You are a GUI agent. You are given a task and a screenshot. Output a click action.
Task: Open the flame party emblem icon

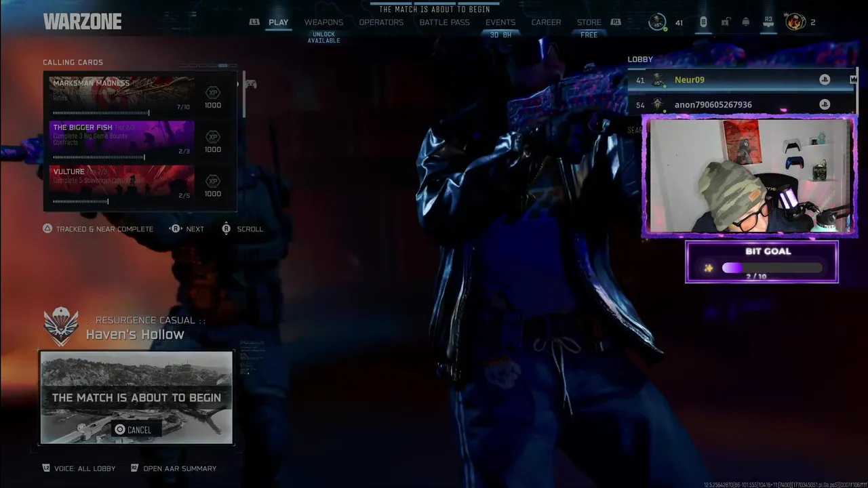click(795, 22)
